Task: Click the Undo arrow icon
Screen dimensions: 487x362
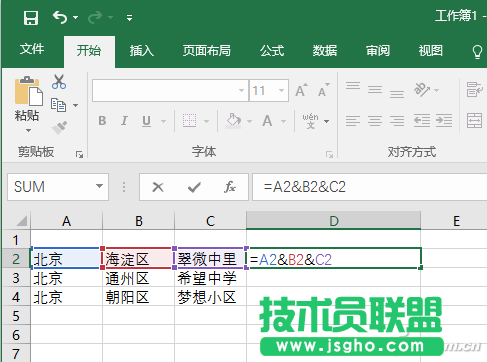Action: point(60,17)
